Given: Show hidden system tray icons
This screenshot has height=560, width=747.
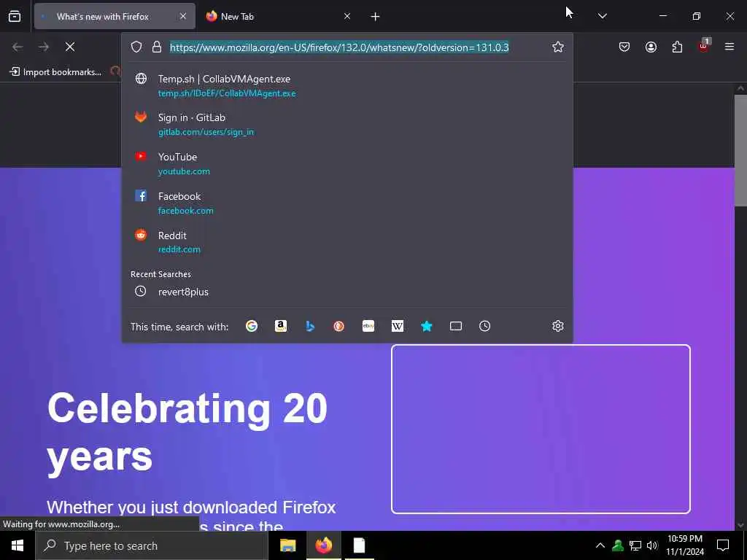Looking at the screenshot, I should pyautogui.click(x=600, y=545).
